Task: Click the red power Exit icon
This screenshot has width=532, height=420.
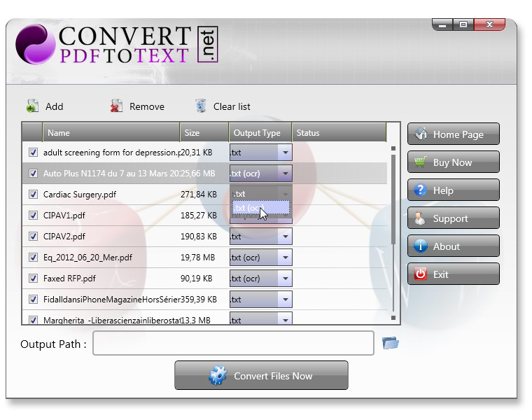Action: (x=421, y=274)
